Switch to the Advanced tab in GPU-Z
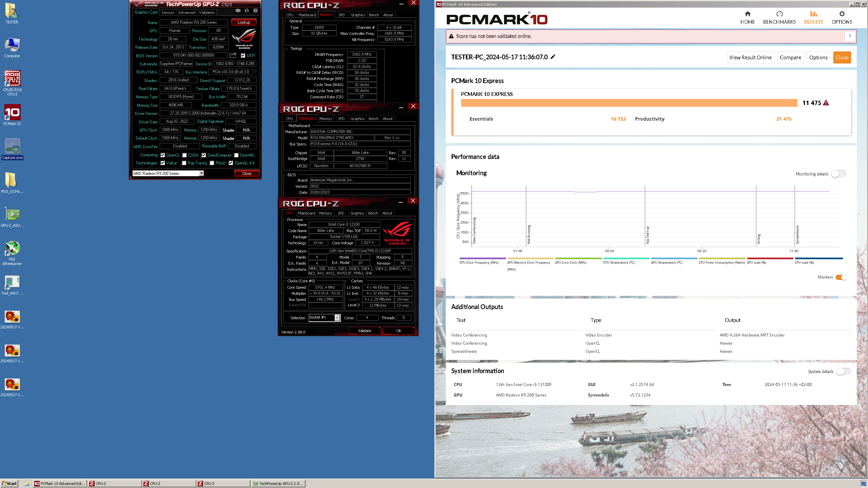Screen dimensions: 868x488 click(186, 13)
